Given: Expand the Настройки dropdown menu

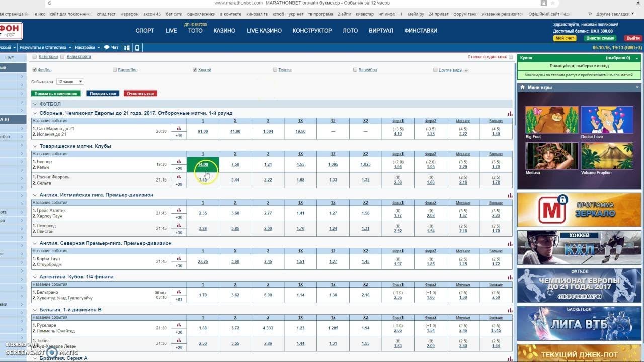Looking at the screenshot, I should (x=87, y=47).
